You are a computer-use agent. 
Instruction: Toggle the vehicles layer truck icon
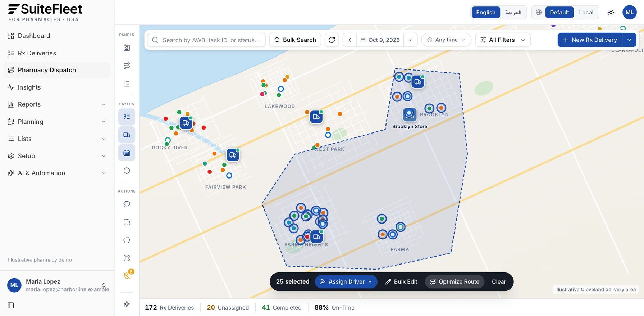point(127,135)
